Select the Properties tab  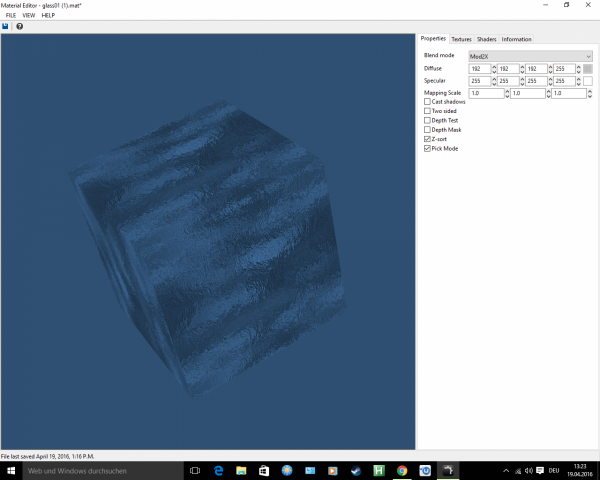[x=433, y=39]
